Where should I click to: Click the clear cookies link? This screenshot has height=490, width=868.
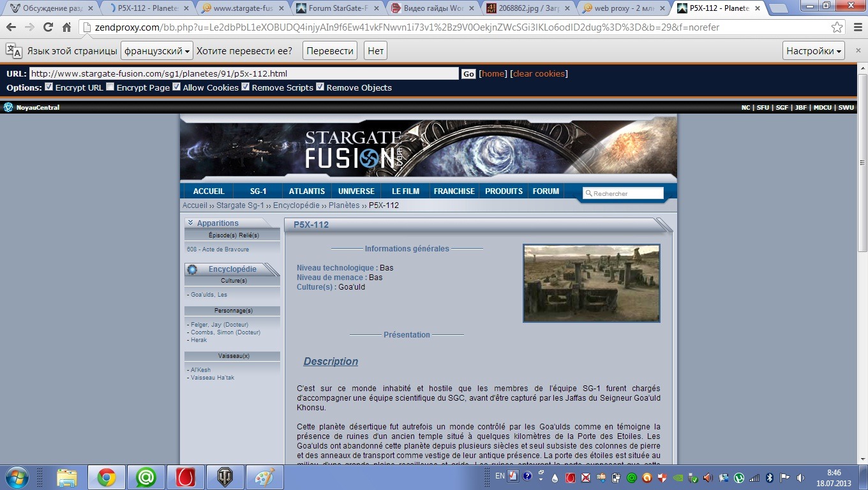[x=539, y=74]
